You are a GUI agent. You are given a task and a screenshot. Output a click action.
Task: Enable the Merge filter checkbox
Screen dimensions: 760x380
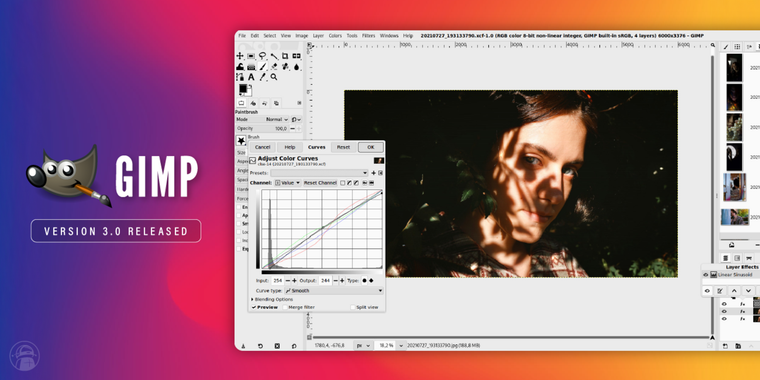coord(299,307)
